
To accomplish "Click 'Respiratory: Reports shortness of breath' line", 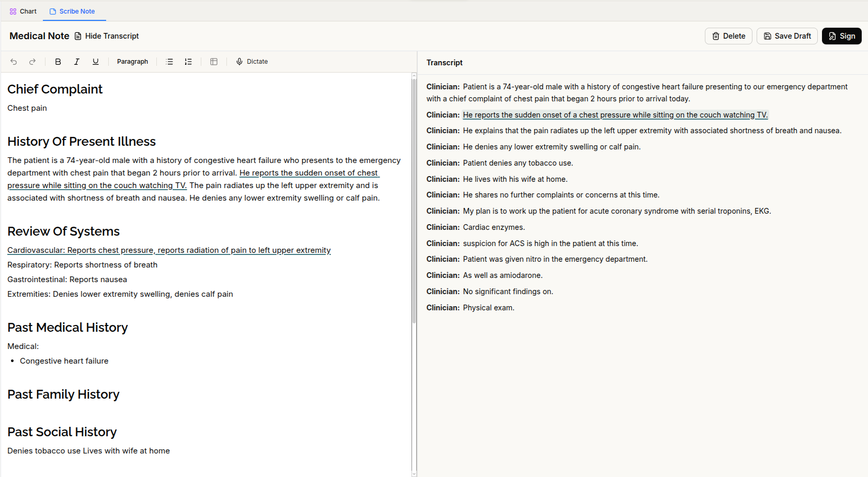I will 83,265.
